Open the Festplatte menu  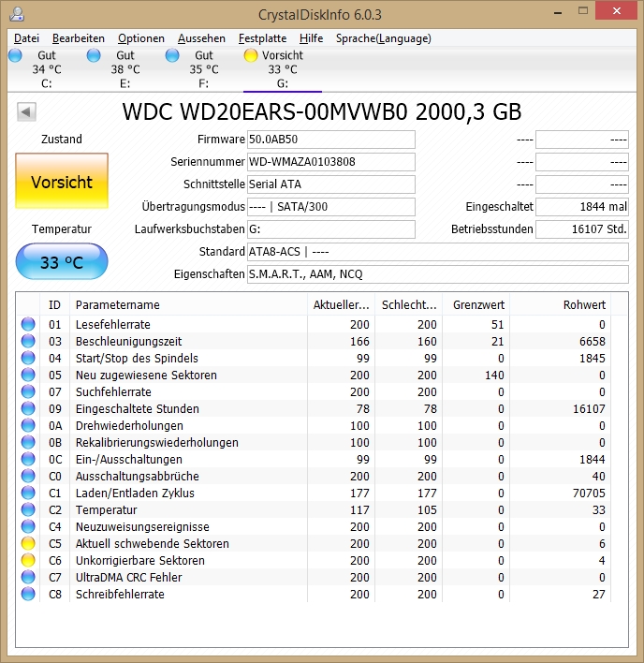[x=262, y=38]
